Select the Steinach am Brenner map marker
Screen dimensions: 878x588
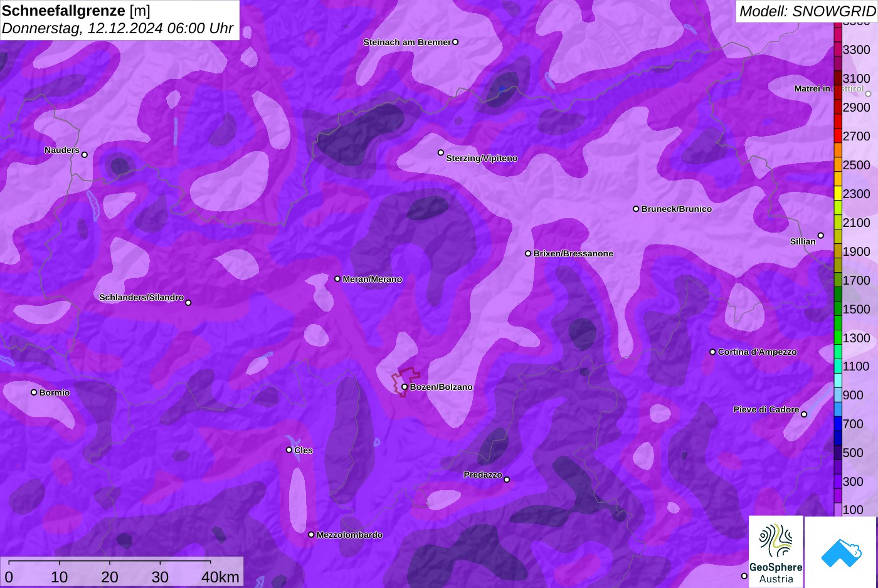click(x=455, y=42)
